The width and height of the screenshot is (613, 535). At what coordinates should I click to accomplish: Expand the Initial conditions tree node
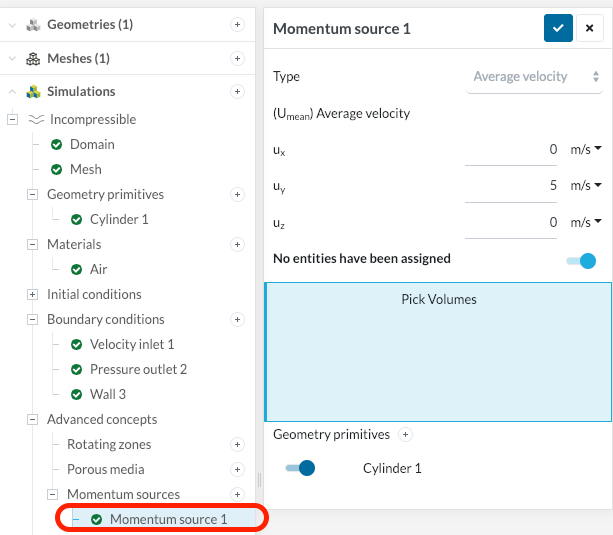point(32,294)
